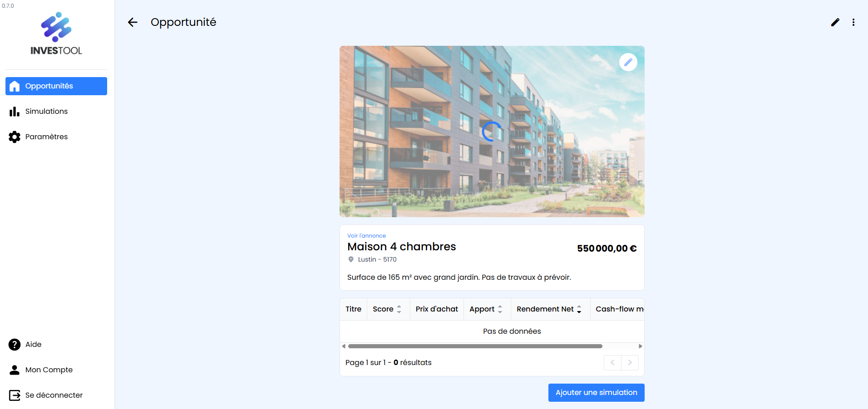Screen dimensions: 868x409
Task: Edit property photo with round pencil button
Action: (628, 62)
